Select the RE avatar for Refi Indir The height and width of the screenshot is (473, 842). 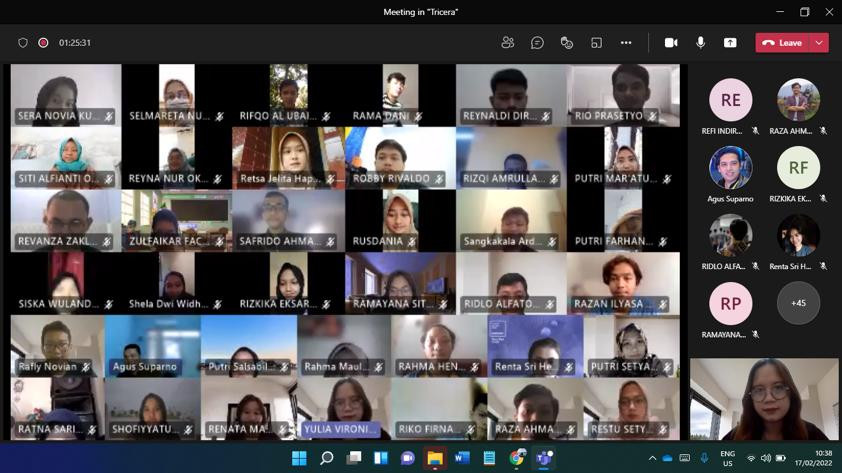(731, 100)
